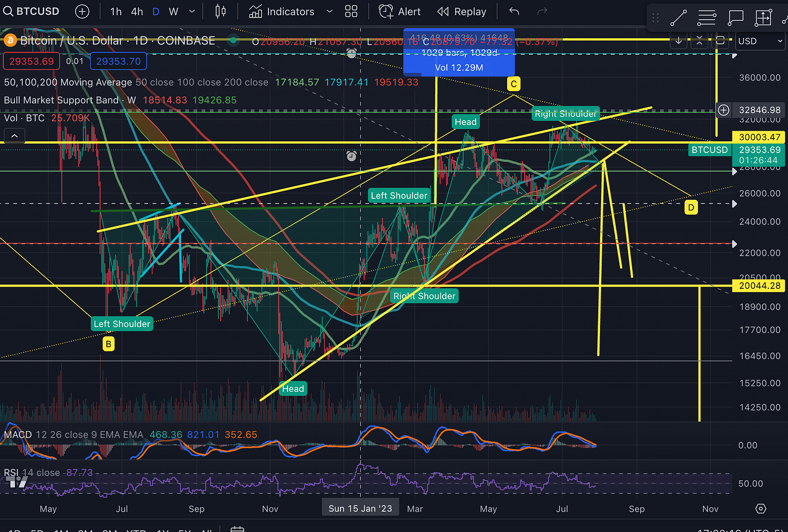788x532 pixels.
Task: Click the RSI 14 close legend
Action: (x=32, y=472)
